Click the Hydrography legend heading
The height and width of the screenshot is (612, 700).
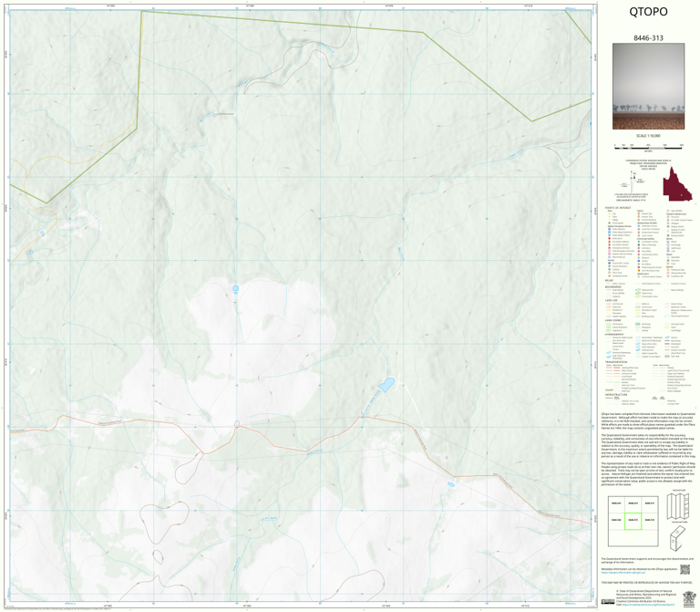point(614,334)
